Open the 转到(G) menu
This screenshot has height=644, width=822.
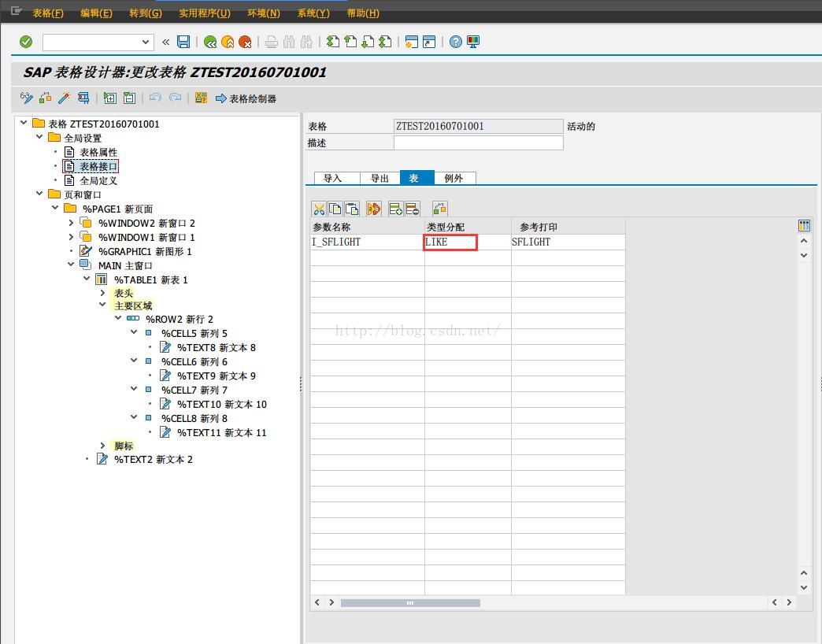pyautogui.click(x=146, y=13)
